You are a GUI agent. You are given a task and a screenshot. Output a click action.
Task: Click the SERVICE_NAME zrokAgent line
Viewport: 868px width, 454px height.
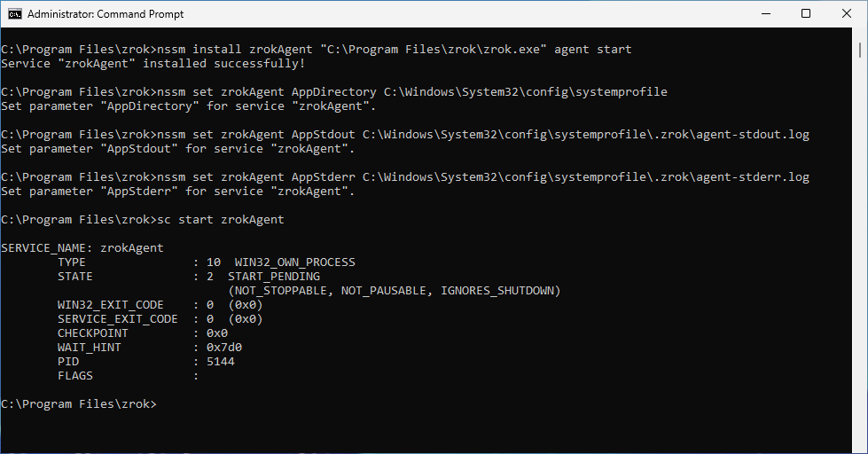[x=82, y=248]
